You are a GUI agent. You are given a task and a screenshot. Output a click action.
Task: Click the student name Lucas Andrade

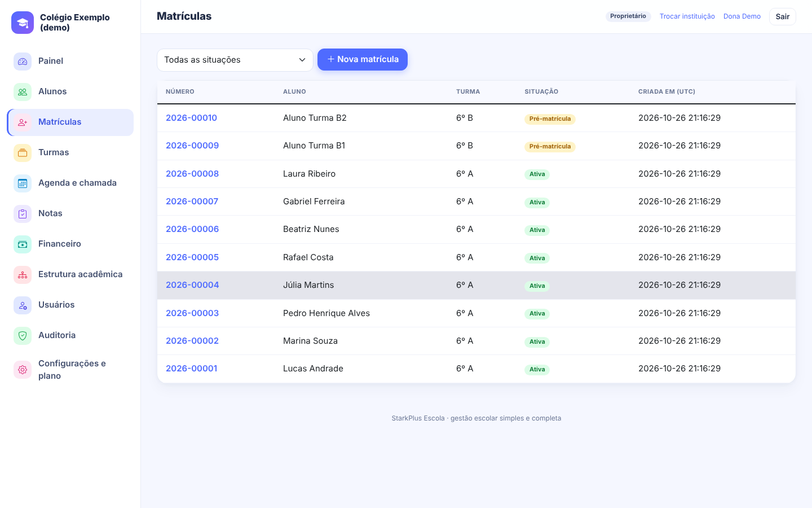coord(313,369)
